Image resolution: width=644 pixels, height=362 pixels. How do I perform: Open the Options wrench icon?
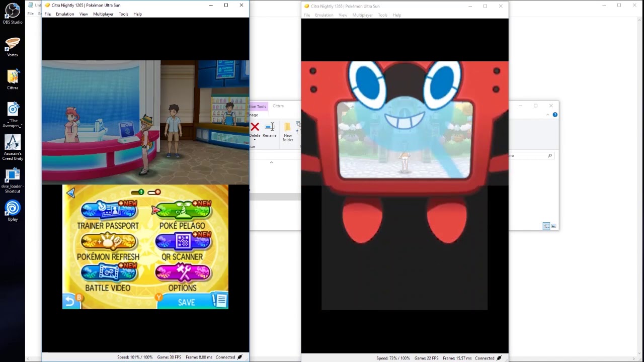[183, 273]
